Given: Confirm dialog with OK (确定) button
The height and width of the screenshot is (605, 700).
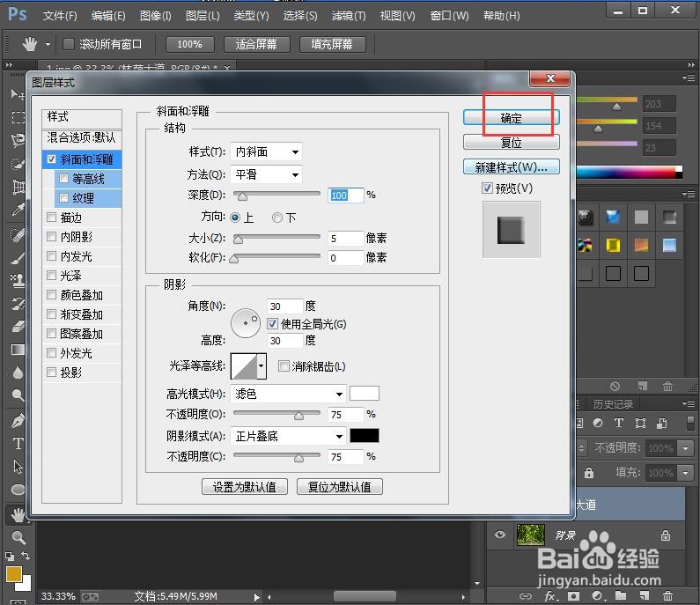Looking at the screenshot, I should (x=512, y=118).
